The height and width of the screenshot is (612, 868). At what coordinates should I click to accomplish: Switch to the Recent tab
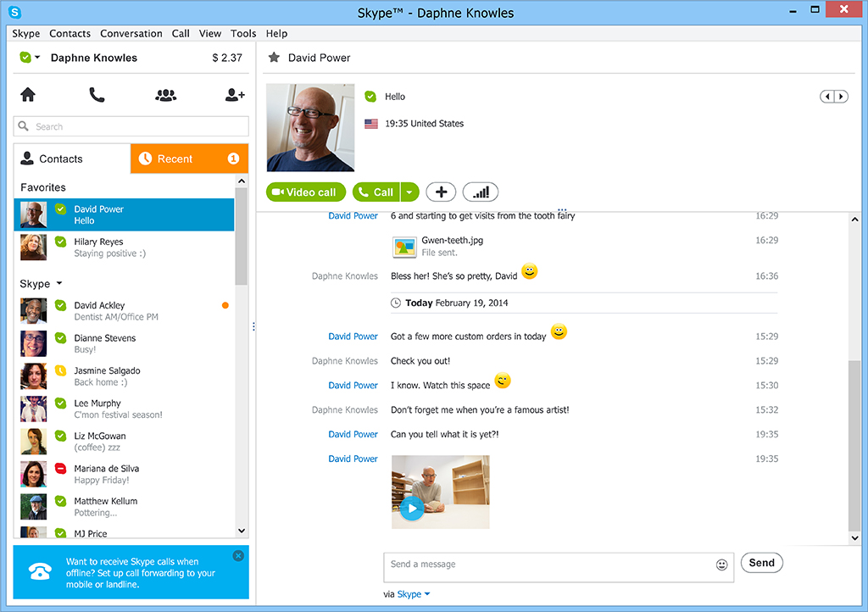tap(189, 159)
